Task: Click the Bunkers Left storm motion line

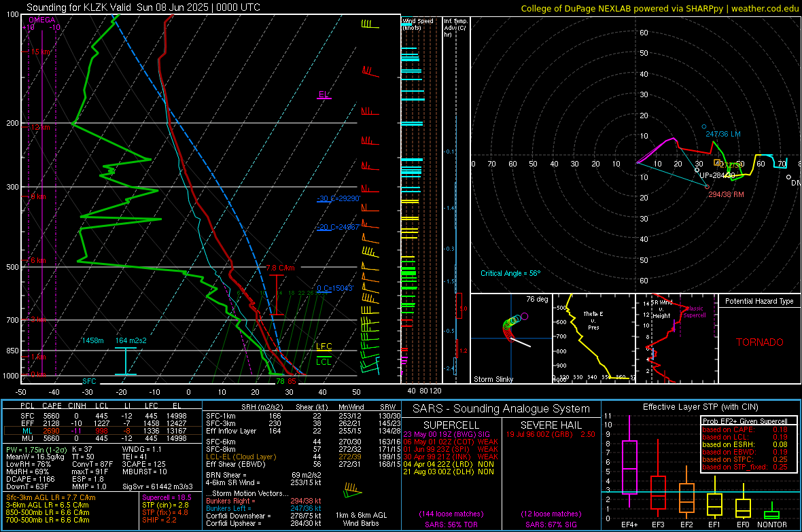Action: click(264, 508)
